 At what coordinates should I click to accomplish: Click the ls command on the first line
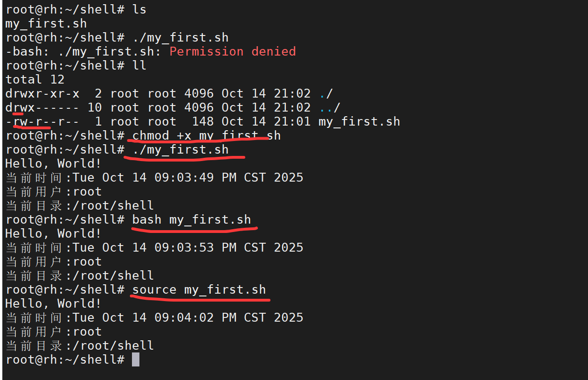click(139, 9)
